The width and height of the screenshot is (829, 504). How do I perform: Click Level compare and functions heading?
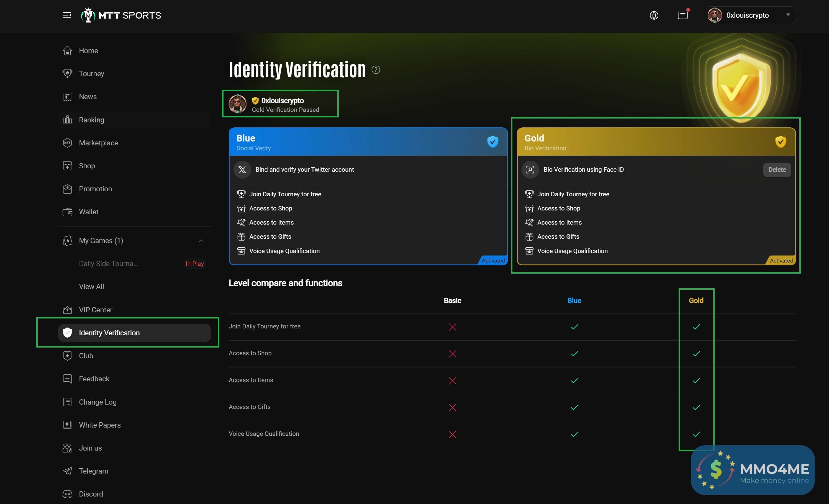coord(285,283)
